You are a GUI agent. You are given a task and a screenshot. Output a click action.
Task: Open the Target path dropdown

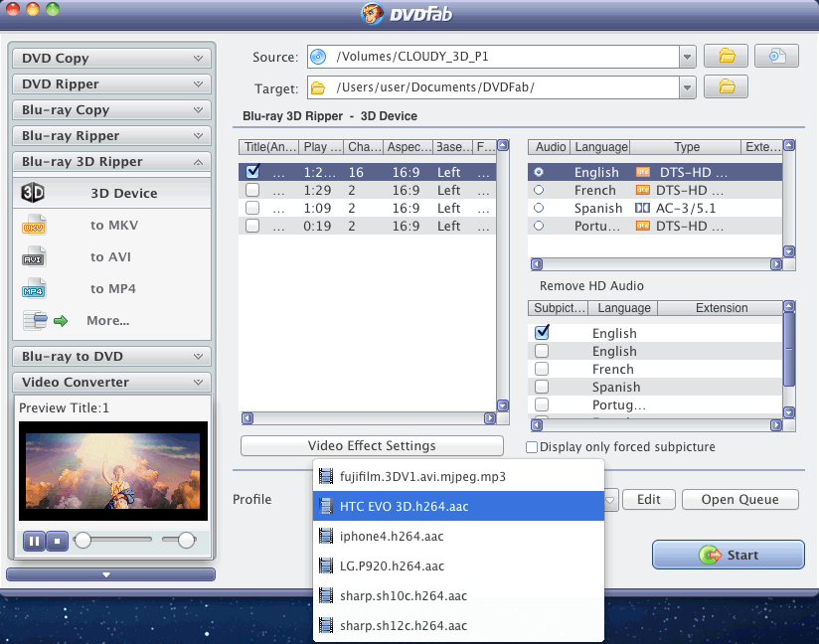coord(688,87)
